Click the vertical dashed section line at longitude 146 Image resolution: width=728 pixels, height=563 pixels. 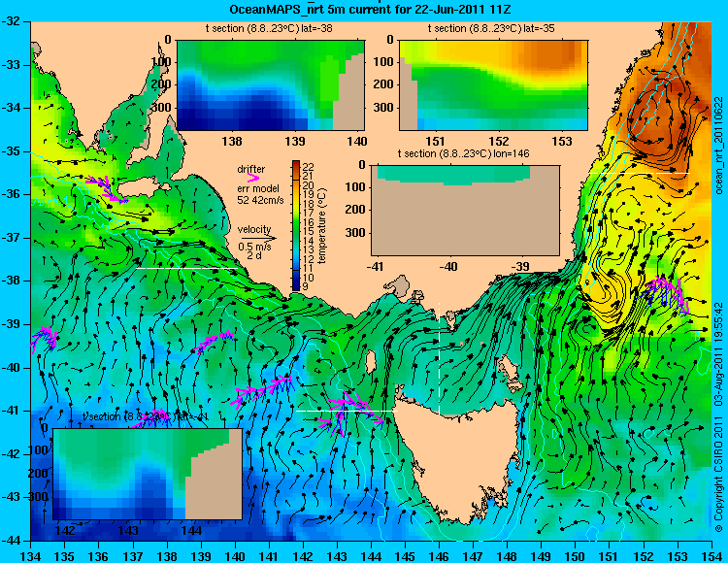click(439, 358)
